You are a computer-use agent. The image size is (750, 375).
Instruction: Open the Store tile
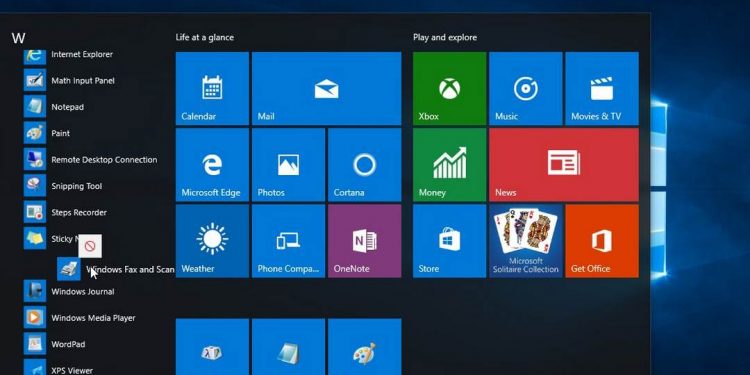pos(450,241)
